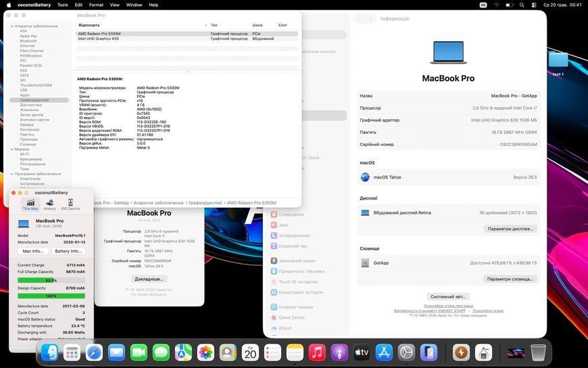Launch Photos from the Dock

click(205, 352)
